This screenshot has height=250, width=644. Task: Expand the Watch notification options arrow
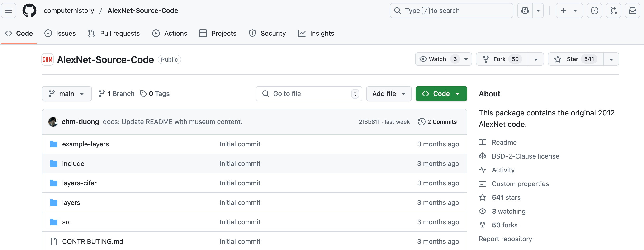click(x=466, y=59)
